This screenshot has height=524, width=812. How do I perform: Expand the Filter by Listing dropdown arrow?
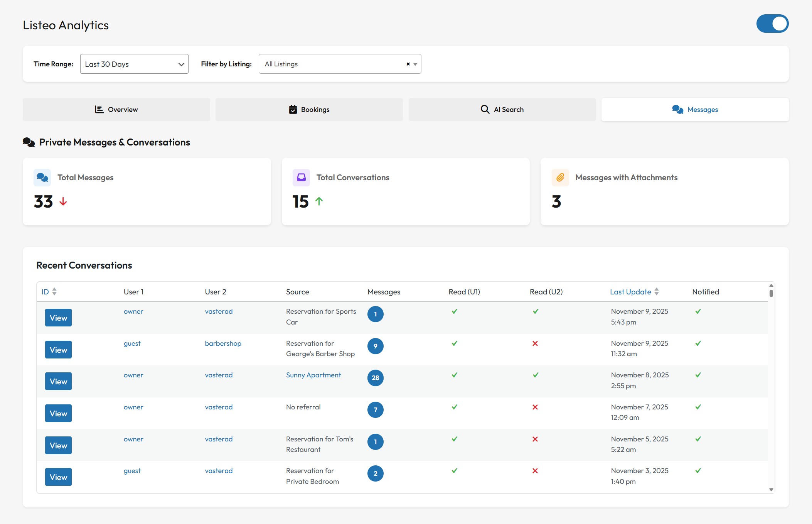pos(415,64)
